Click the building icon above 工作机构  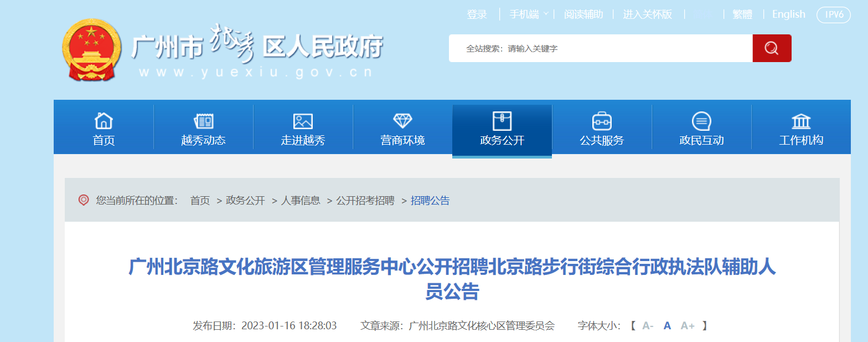click(801, 121)
